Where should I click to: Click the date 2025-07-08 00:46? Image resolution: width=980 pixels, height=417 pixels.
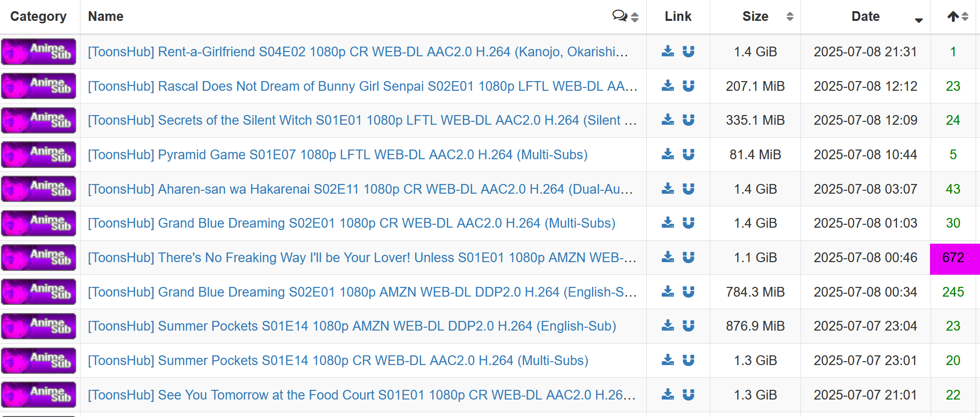[866, 257]
